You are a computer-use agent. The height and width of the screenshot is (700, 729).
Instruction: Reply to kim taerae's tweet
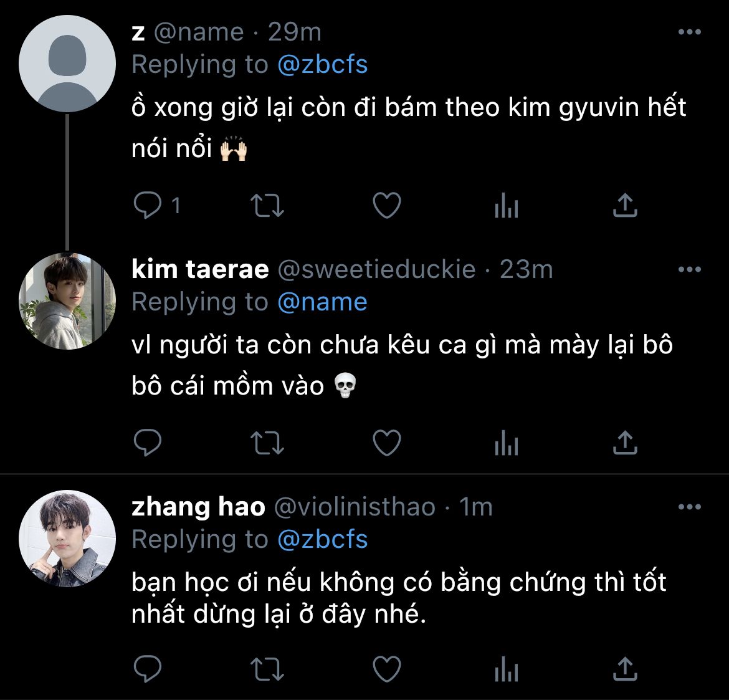[148, 443]
